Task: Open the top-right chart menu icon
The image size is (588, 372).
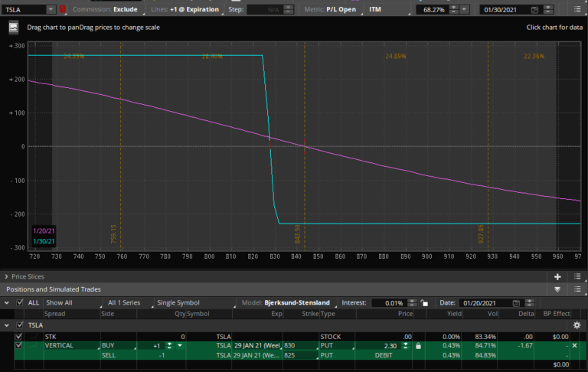Action: click(x=577, y=9)
